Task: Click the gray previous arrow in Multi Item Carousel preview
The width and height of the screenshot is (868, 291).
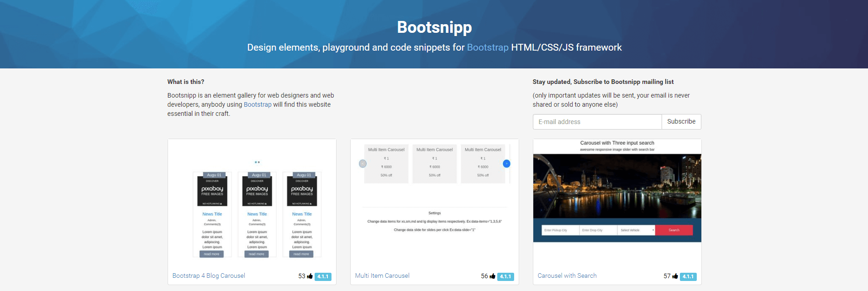Action: tap(363, 164)
